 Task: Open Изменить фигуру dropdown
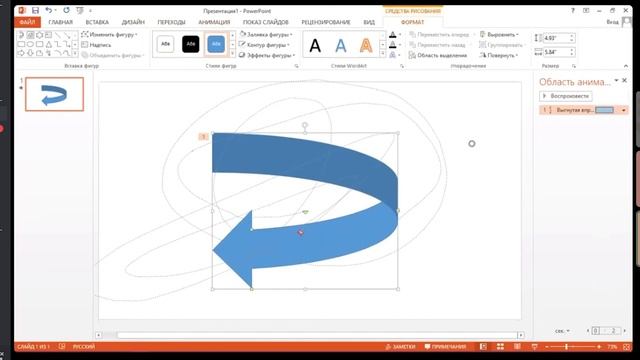pos(109,34)
